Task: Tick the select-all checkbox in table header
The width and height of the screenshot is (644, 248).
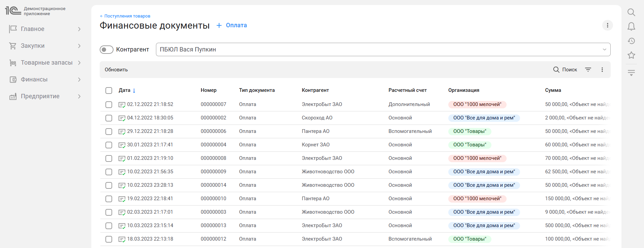Action: click(x=109, y=91)
